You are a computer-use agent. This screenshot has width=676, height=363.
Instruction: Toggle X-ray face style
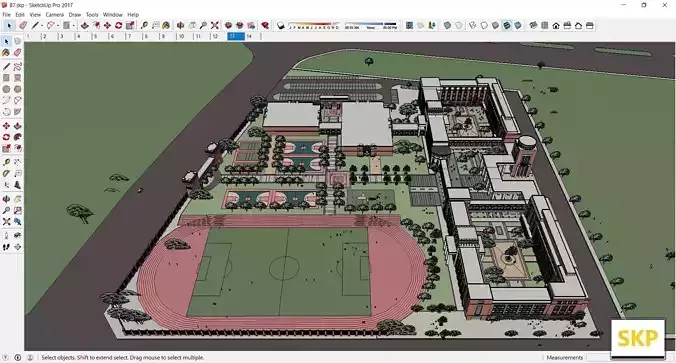pyautogui.click(x=447, y=25)
